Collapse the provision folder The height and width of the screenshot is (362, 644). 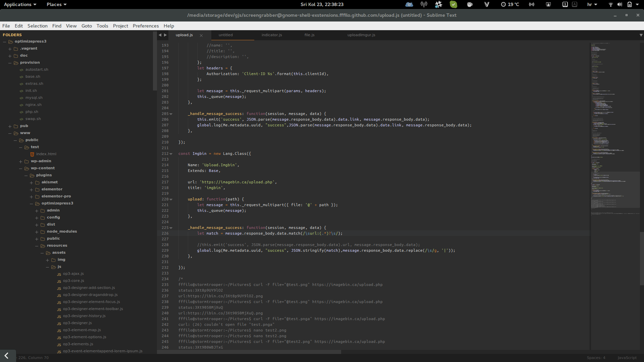point(10,63)
